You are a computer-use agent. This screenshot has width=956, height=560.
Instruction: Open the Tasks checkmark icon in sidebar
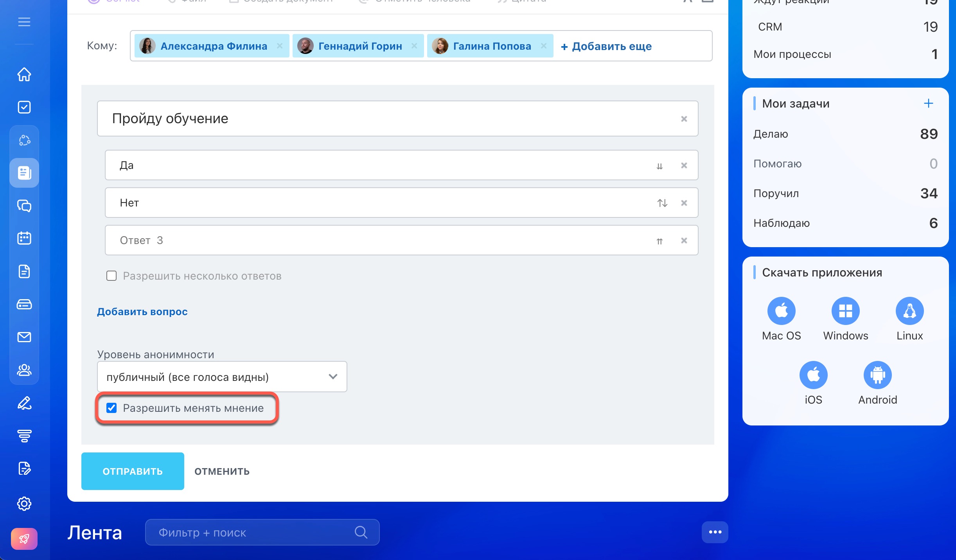click(x=24, y=107)
